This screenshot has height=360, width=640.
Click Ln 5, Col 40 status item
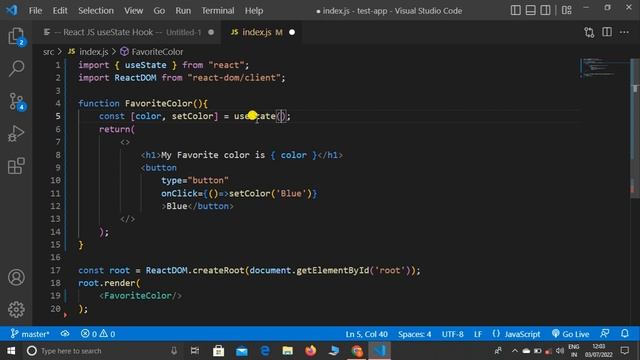367,334
